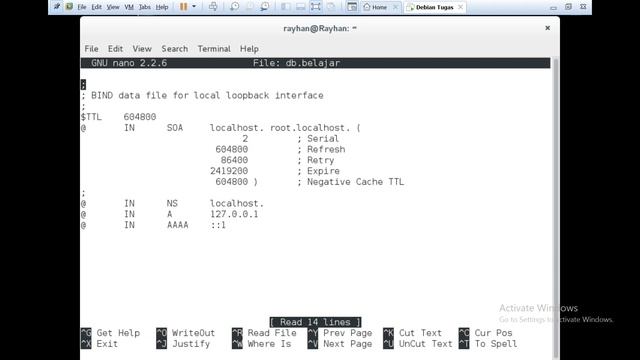Click the 'File: db.belajar' header text
This screenshot has height=360, width=640.
[x=296, y=63]
